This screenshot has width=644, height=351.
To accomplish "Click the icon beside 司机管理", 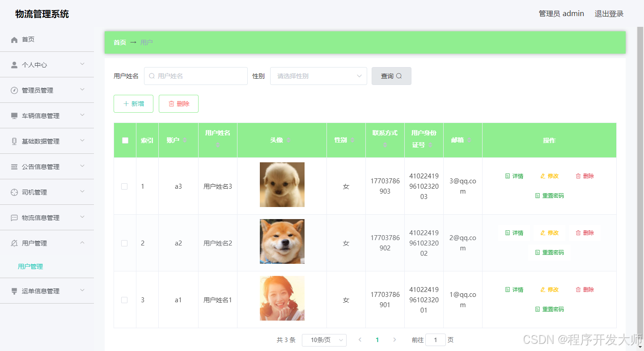I will click(x=14, y=192).
